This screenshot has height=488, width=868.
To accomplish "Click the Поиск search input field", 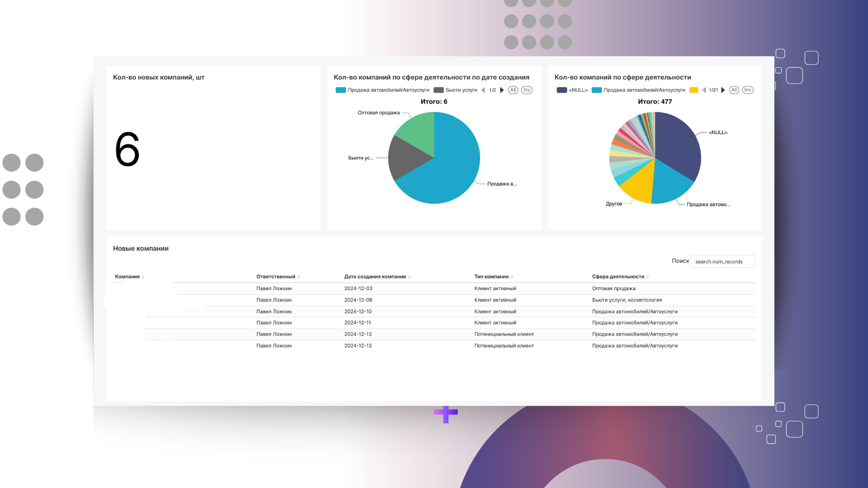I will (723, 262).
